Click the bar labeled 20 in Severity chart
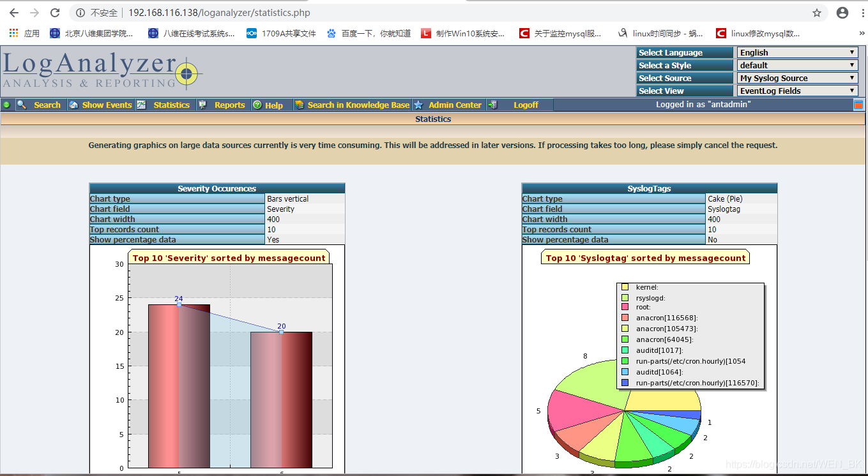Viewport: 868px width, 476px height. pos(281,399)
